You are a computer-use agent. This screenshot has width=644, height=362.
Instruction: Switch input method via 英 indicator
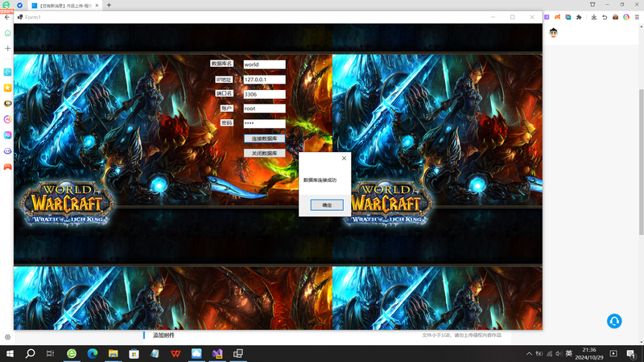[569, 353]
